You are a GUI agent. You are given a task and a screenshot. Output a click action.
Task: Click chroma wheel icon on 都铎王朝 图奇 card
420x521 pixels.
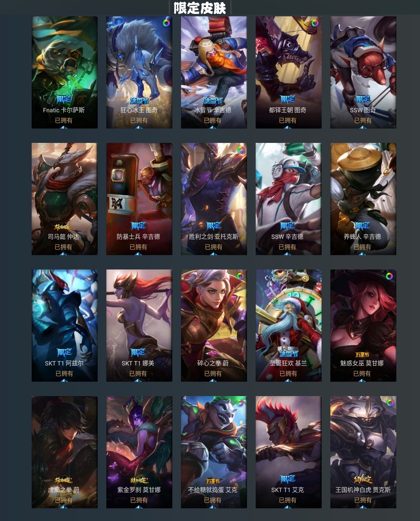(x=314, y=23)
